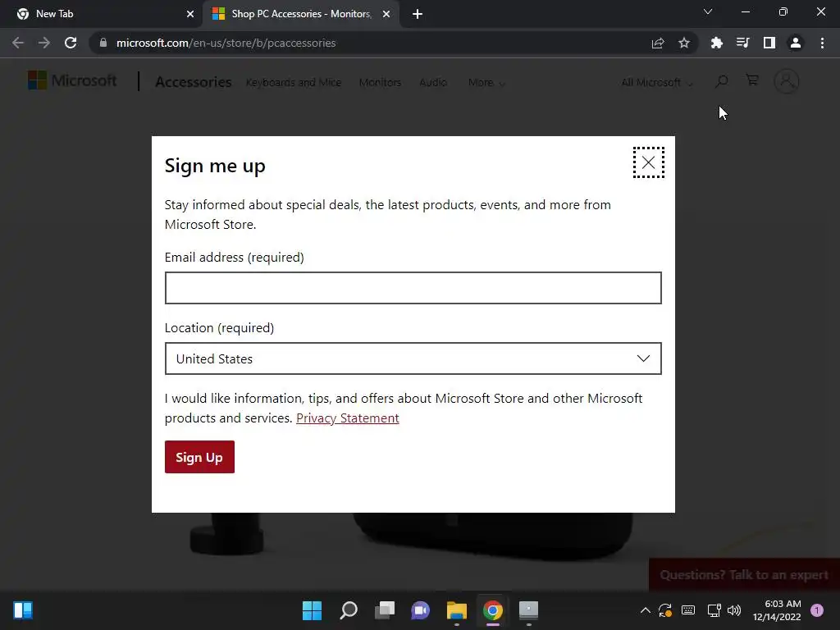Open File Explorer from the taskbar
This screenshot has width=840, height=630.
coord(456,610)
